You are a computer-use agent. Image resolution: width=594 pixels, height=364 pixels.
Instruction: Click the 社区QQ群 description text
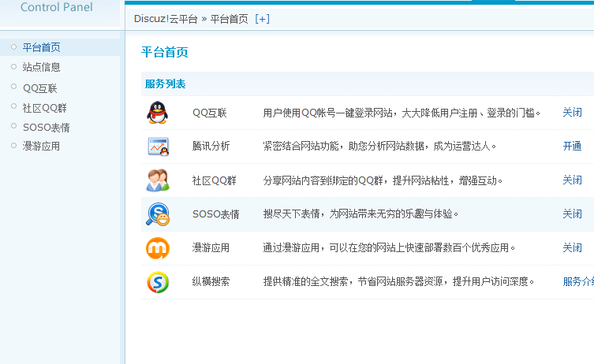point(383,180)
